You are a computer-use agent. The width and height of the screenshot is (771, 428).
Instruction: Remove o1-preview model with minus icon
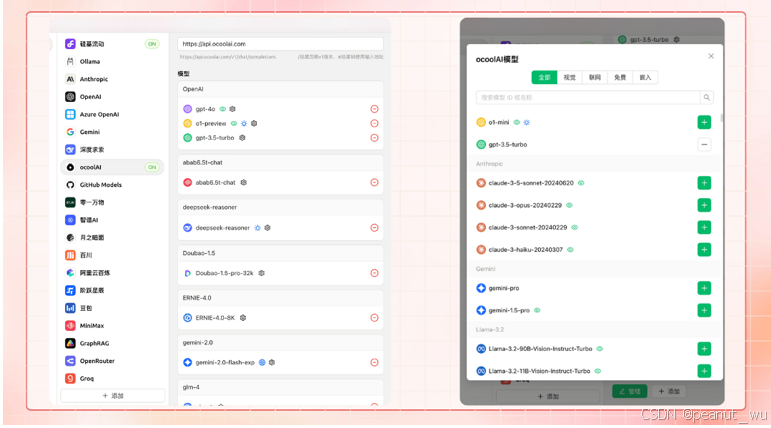[374, 123]
